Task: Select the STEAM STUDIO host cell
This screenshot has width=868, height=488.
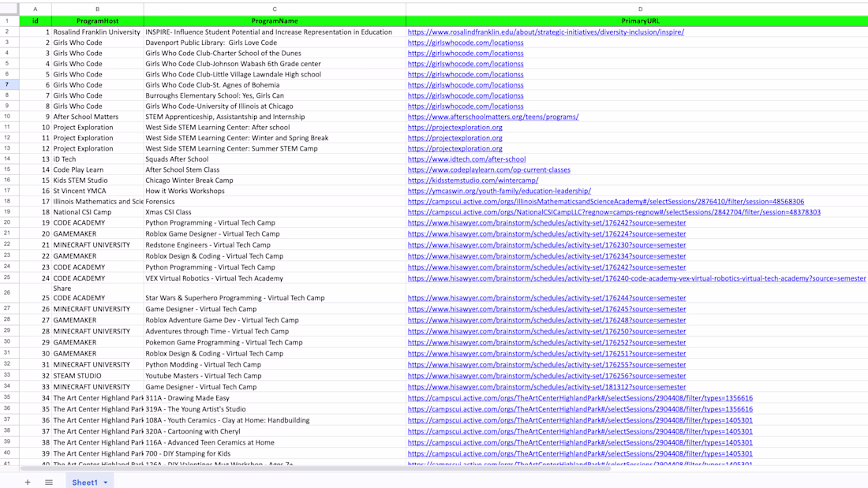Action: click(x=97, y=376)
